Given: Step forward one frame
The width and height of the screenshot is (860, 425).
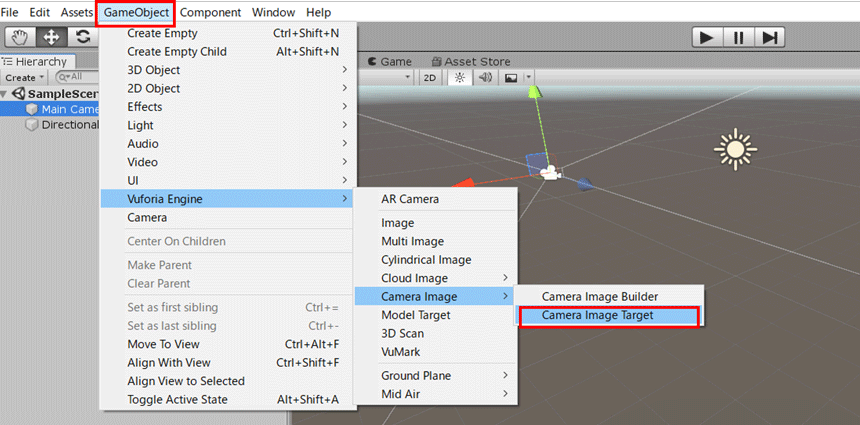Looking at the screenshot, I should 770,37.
